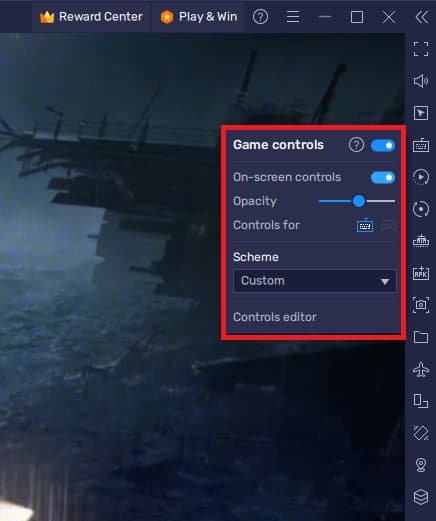Viewport: 436px width, 521px height.
Task: Open the Controls editor link
Action: pos(275,317)
